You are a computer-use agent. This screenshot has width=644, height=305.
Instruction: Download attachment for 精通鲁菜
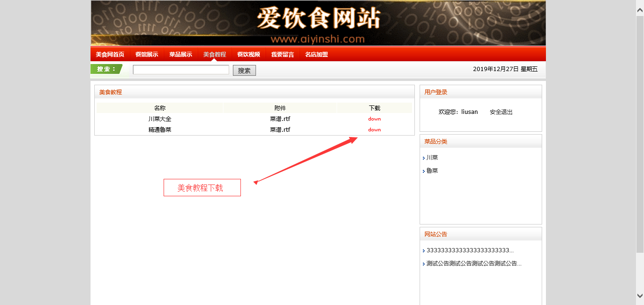[374, 130]
